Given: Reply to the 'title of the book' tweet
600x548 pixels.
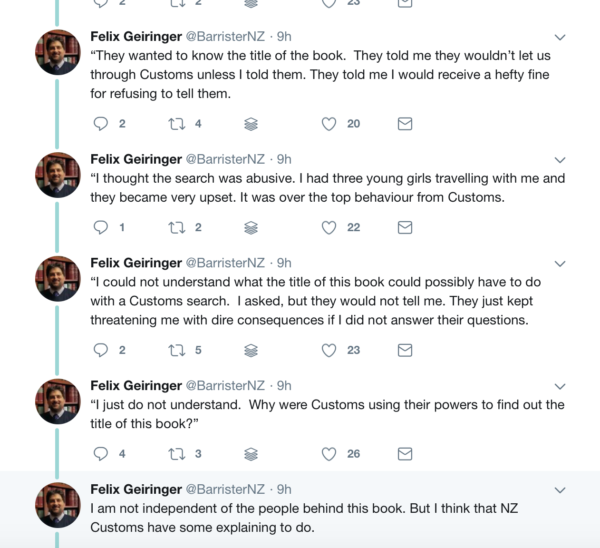Looking at the screenshot, I should coord(100,124).
